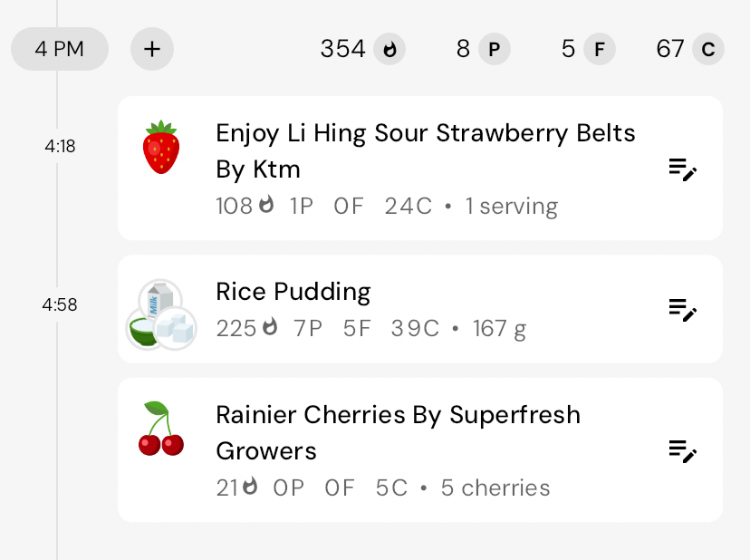Select the 4 PM time pill
The height and width of the screenshot is (560, 750).
(x=60, y=49)
